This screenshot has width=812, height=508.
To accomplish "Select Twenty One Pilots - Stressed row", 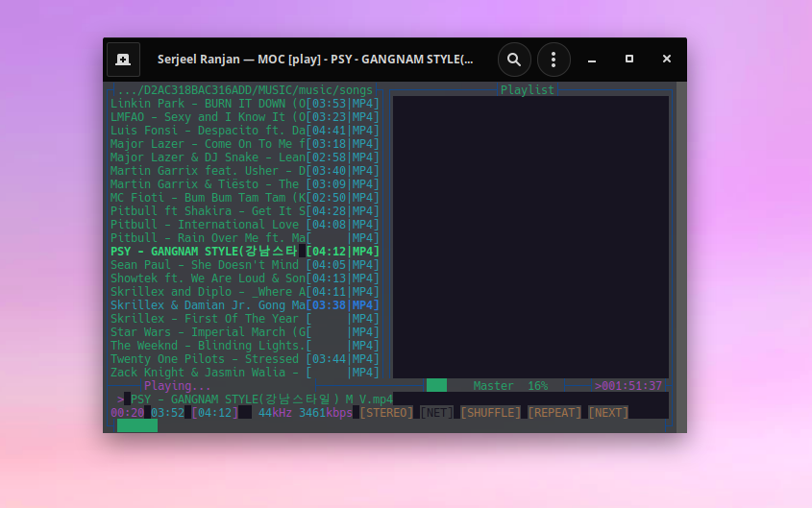I will pos(244,359).
